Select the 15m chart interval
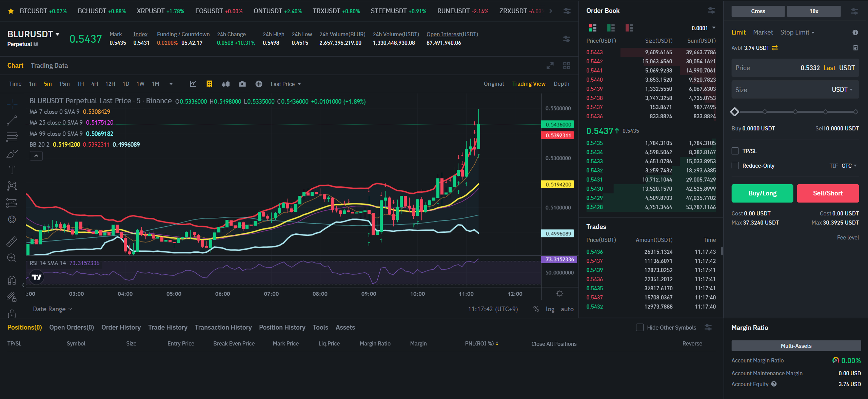This screenshot has height=399, width=868. click(x=64, y=84)
